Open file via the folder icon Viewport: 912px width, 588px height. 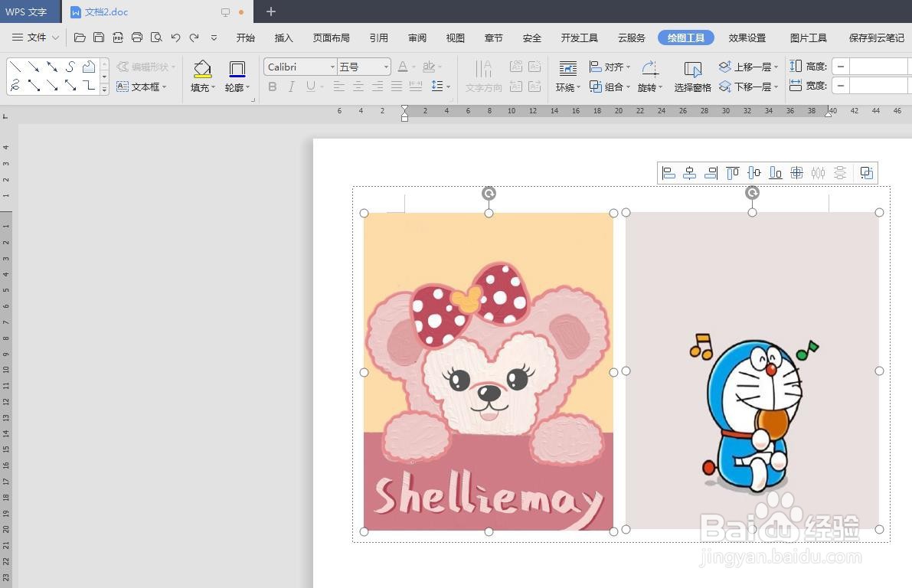pyautogui.click(x=80, y=38)
